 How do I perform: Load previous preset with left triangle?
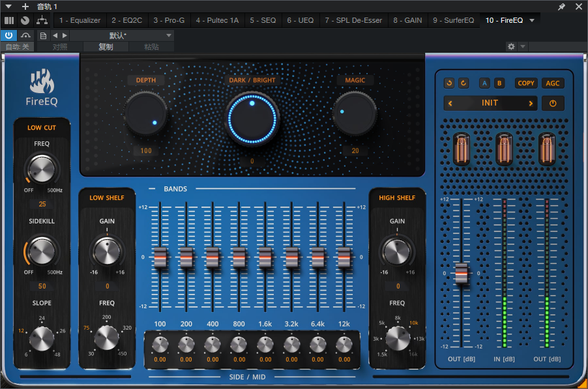point(55,36)
